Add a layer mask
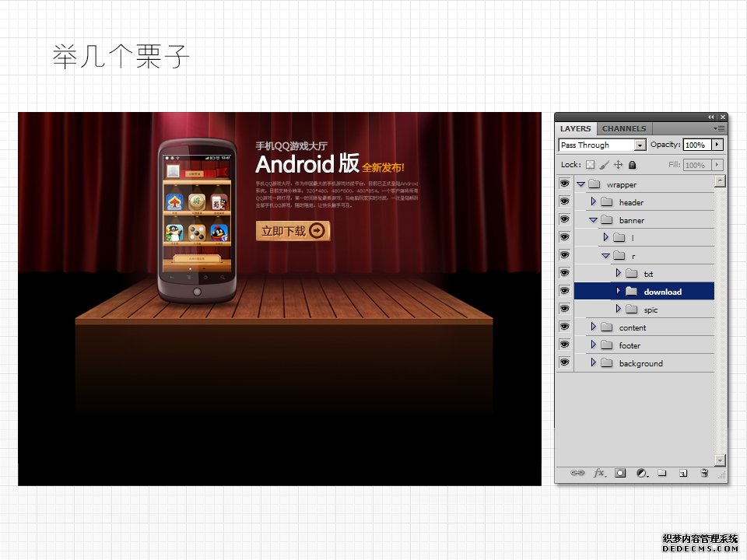Image resolution: width=747 pixels, height=560 pixels. point(620,473)
